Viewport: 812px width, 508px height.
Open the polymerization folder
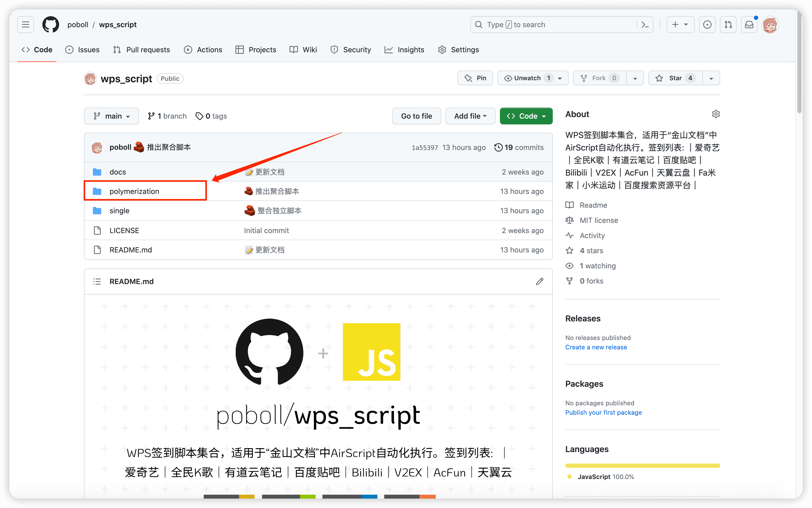[134, 191]
